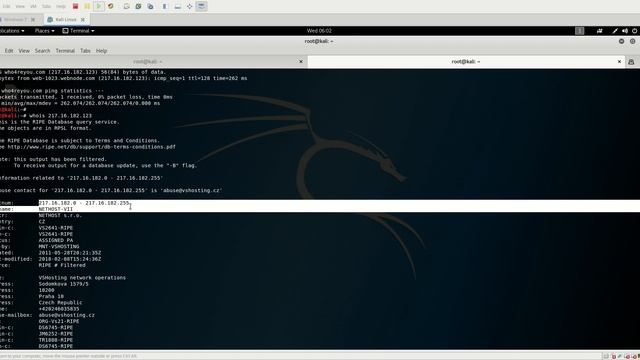Click the highlighted 217.16.182.0 - 217.16.182.255 range

point(84,203)
